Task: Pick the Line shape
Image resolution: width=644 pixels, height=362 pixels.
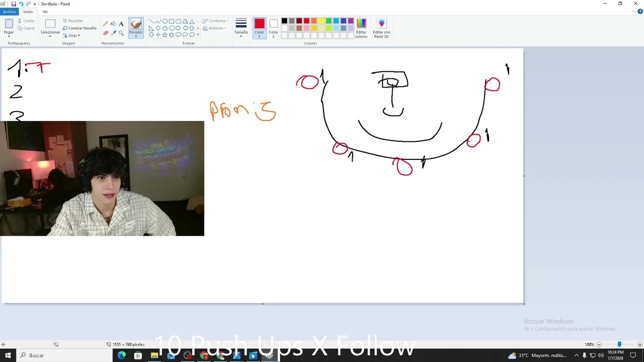Action: (151, 22)
